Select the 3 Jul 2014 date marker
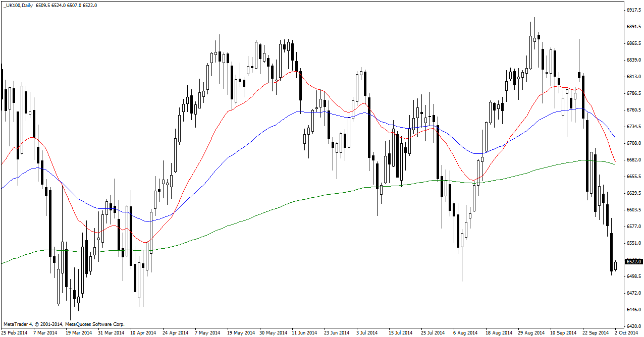 pos(367,333)
